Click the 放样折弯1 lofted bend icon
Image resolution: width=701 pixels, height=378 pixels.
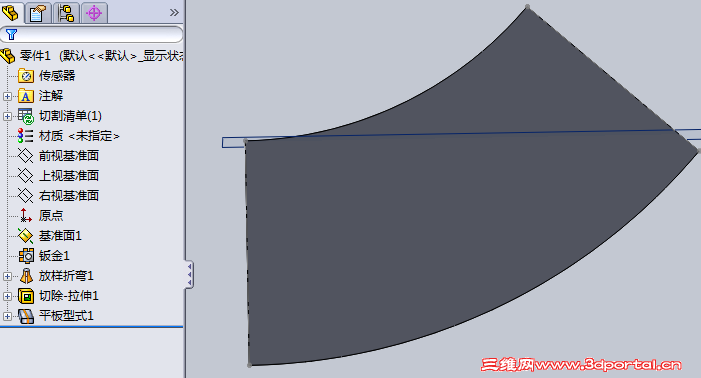(x=26, y=276)
